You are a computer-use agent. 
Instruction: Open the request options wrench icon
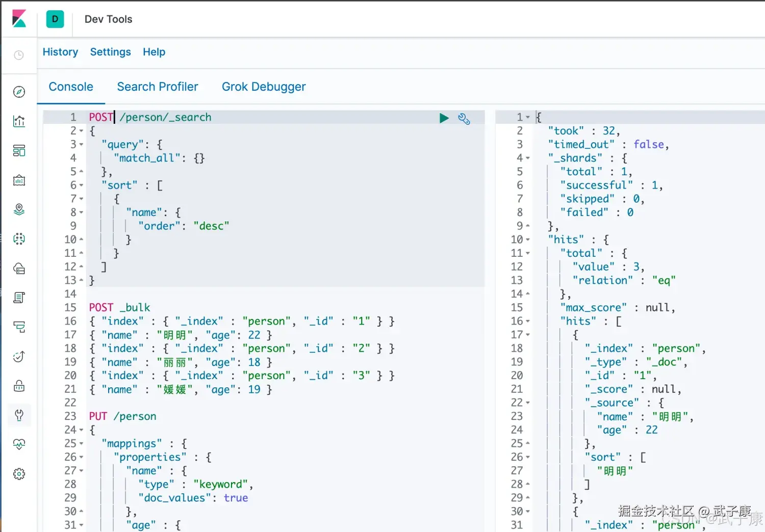pos(464,118)
